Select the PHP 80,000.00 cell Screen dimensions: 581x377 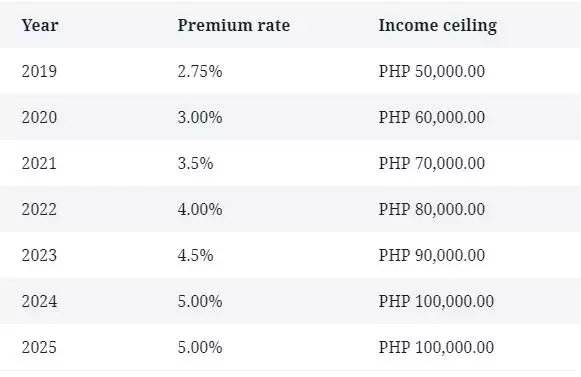(432, 209)
